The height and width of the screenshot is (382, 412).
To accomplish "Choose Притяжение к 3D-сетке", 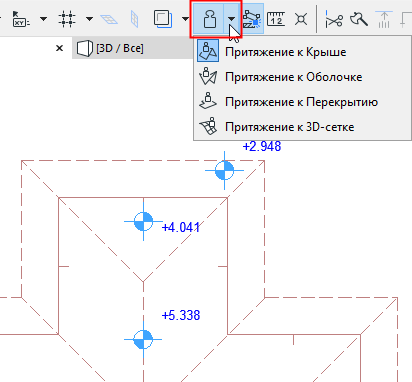I will 302,127.
